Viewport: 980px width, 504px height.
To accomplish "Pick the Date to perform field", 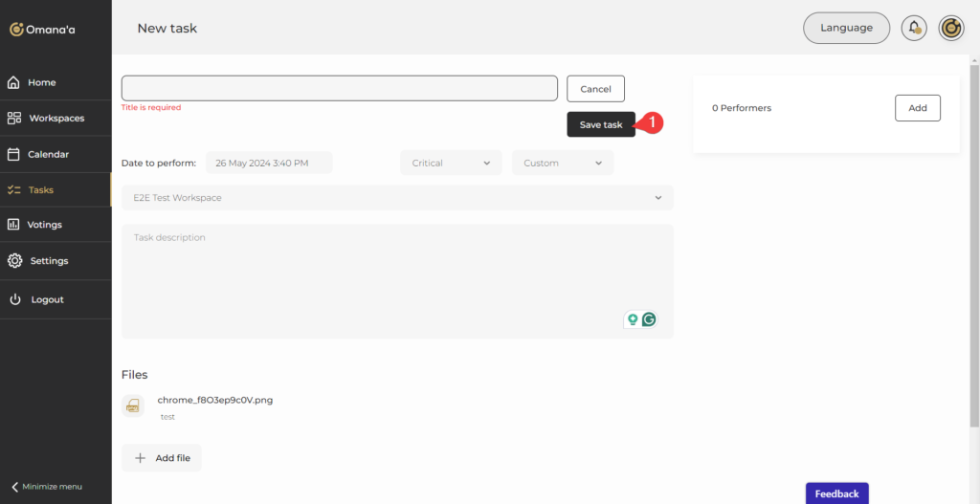I will (x=268, y=163).
